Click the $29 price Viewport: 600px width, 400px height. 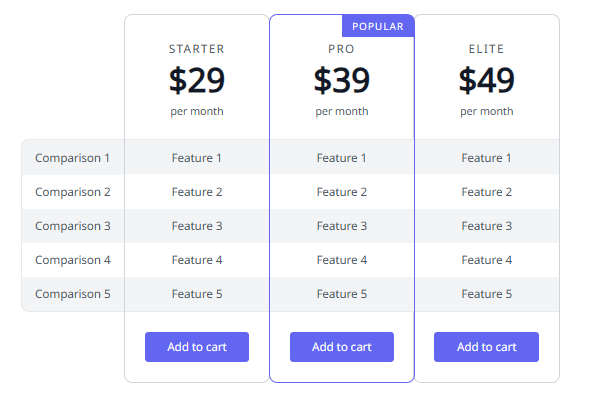tap(197, 80)
